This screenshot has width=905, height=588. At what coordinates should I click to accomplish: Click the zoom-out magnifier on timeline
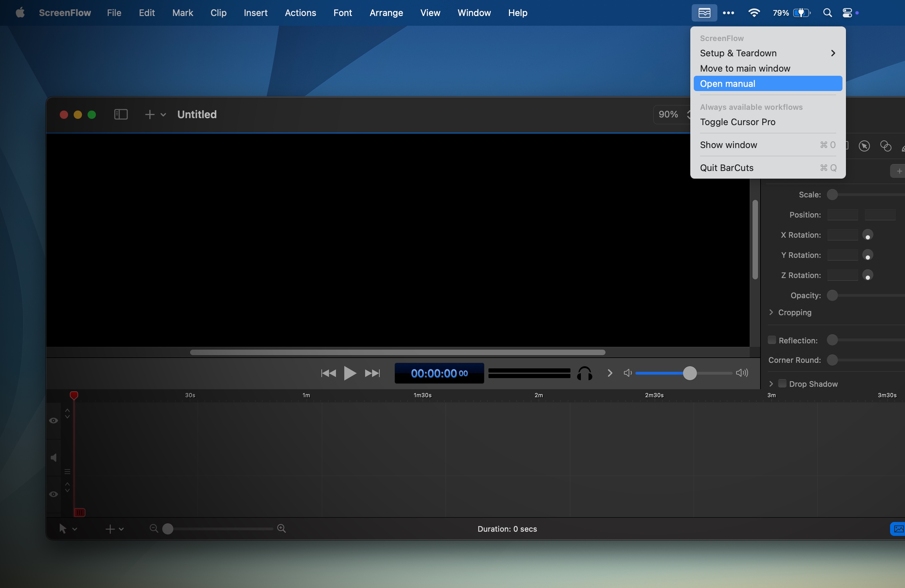(154, 528)
